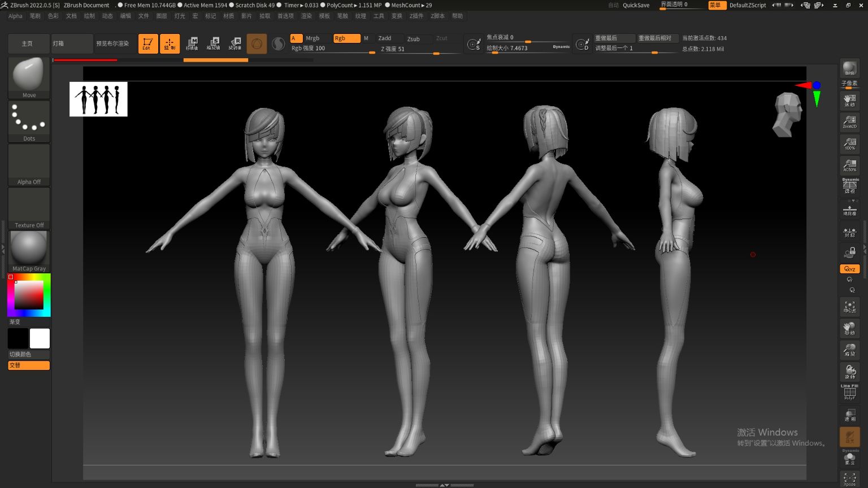The width and height of the screenshot is (868, 488).
Task: Click the QuickSave button
Action: [x=636, y=5]
